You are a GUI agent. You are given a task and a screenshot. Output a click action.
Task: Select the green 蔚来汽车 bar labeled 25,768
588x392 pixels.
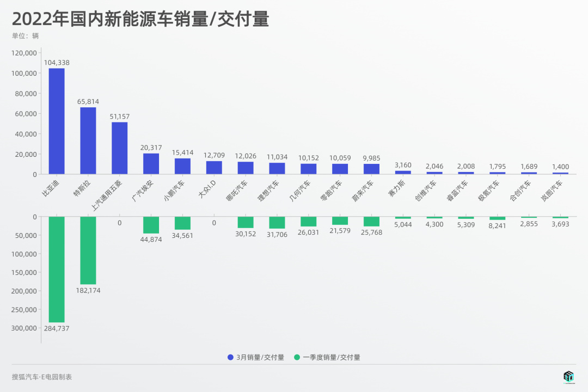(x=372, y=222)
